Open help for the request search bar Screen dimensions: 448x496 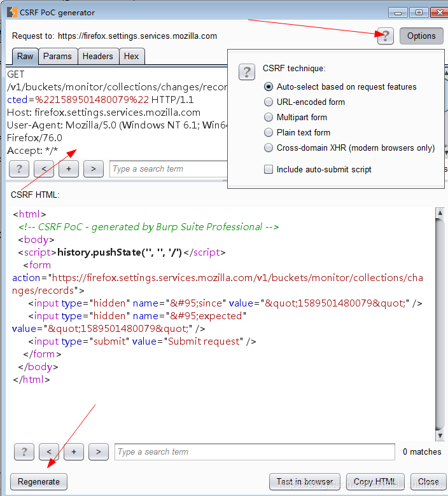click(19, 169)
